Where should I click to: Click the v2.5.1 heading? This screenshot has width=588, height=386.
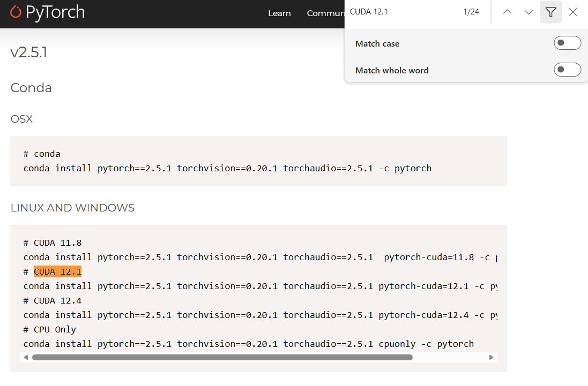click(29, 52)
